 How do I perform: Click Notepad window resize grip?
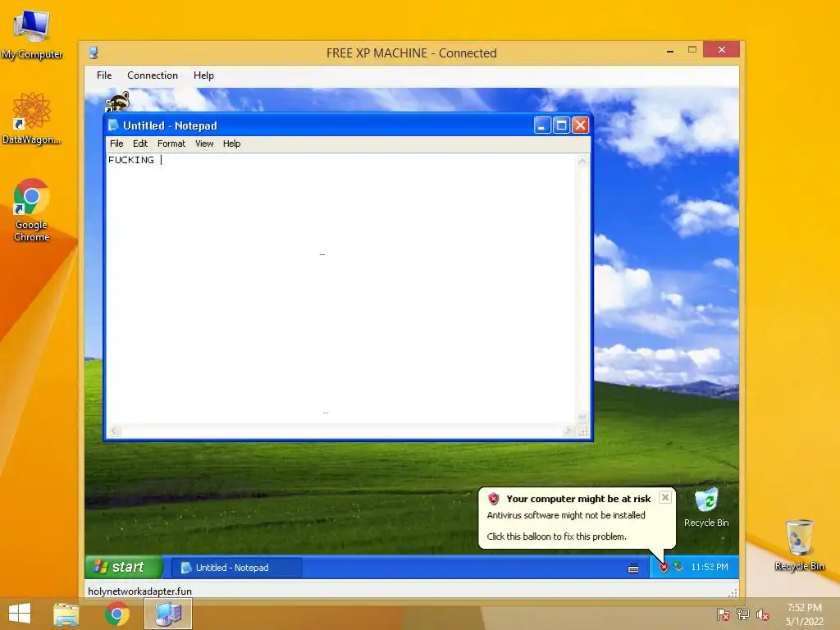point(583,431)
